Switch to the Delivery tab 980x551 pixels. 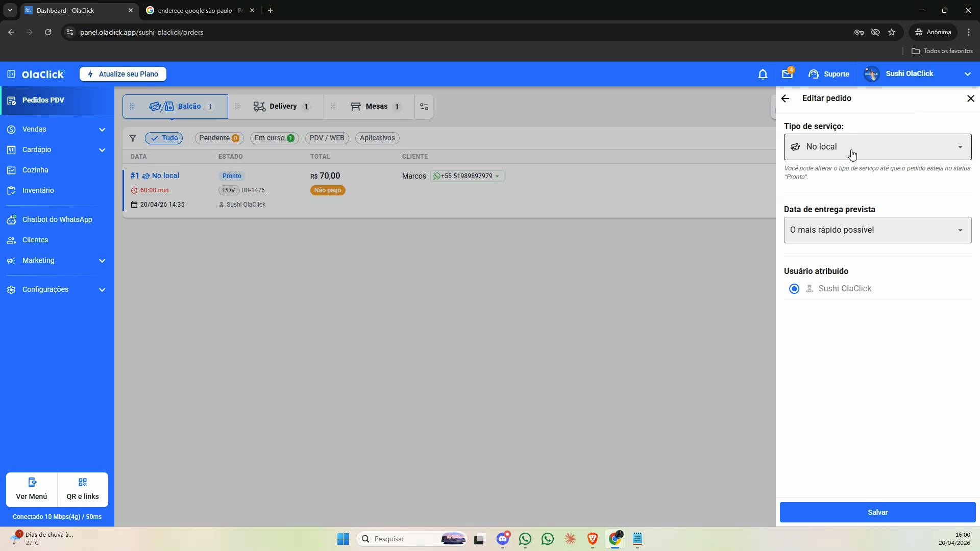pyautogui.click(x=281, y=107)
